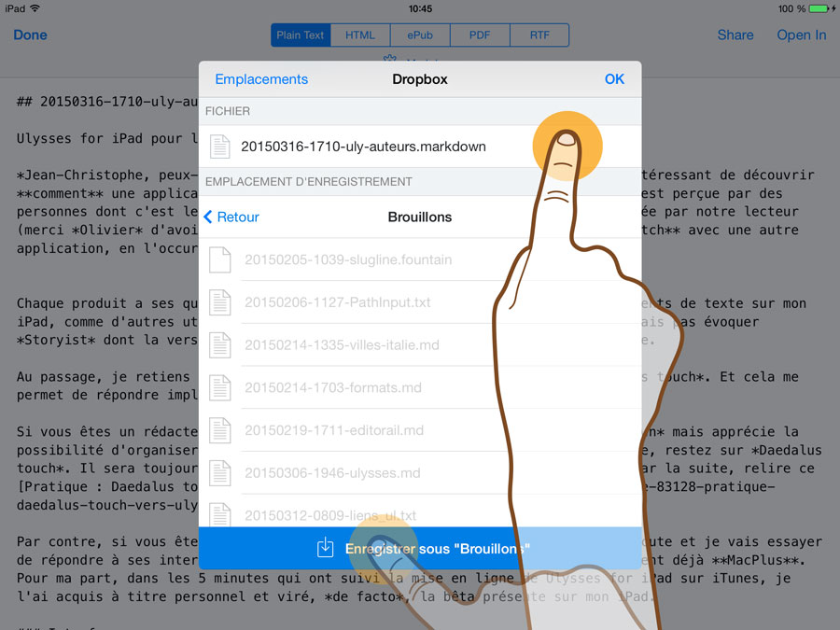The width and height of the screenshot is (840, 630).
Task: Click the document icon for editorail.md
Action: pos(219,430)
